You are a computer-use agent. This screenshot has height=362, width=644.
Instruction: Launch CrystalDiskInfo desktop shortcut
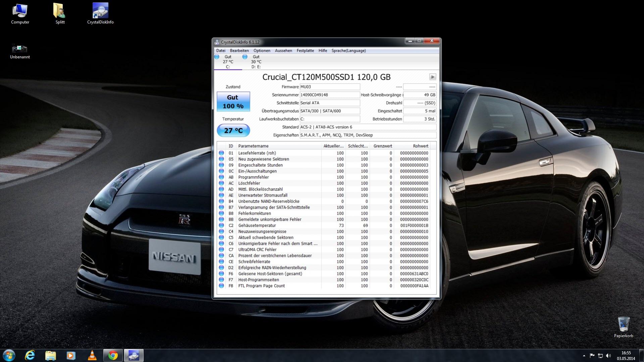pyautogui.click(x=100, y=14)
